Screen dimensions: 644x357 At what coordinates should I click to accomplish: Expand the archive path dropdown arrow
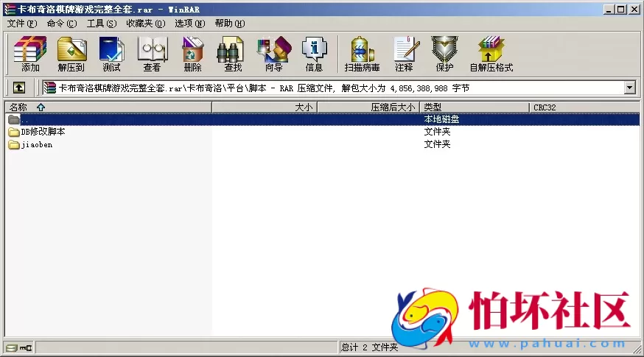pyautogui.click(x=630, y=88)
